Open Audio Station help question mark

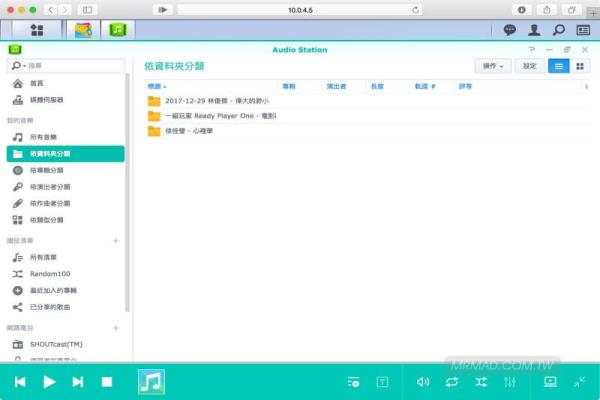click(x=532, y=50)
